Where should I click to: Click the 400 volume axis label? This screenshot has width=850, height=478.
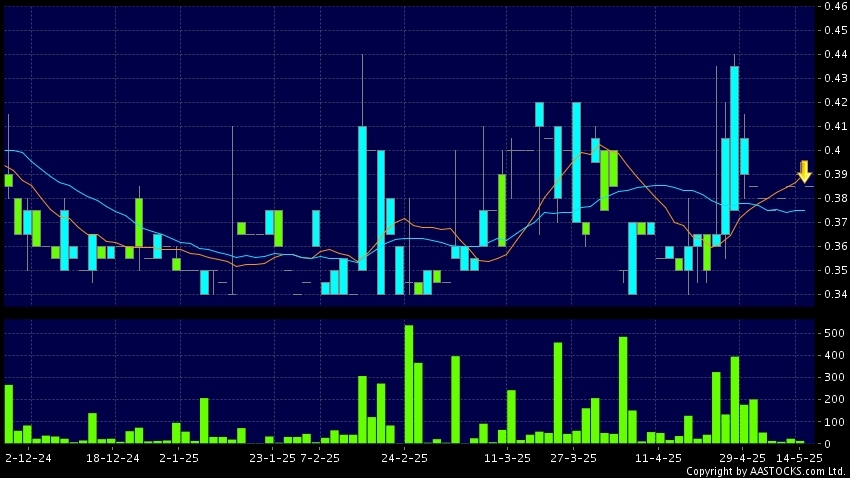coord(834,356)
